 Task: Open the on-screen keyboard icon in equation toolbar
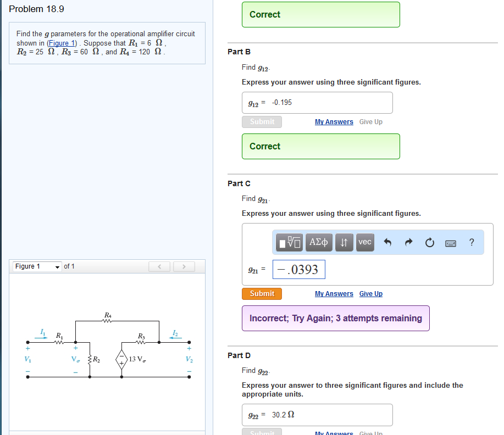click(x=451, y=242)
